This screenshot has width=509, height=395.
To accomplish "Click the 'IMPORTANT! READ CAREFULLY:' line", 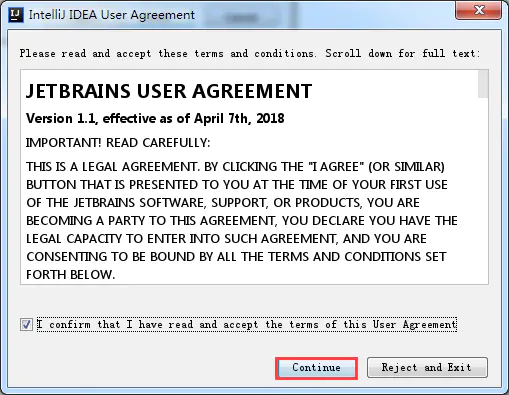I will [118, 143].
